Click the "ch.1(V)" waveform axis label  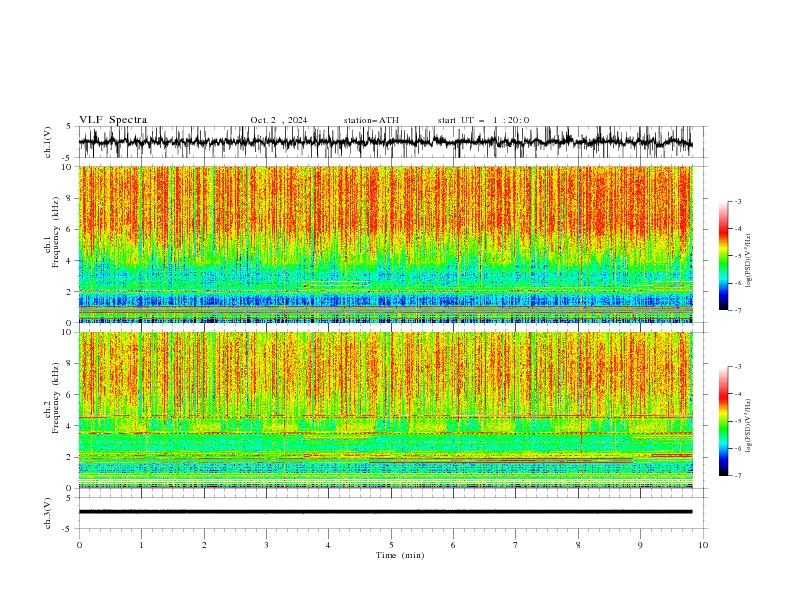[x=48, y=142]
